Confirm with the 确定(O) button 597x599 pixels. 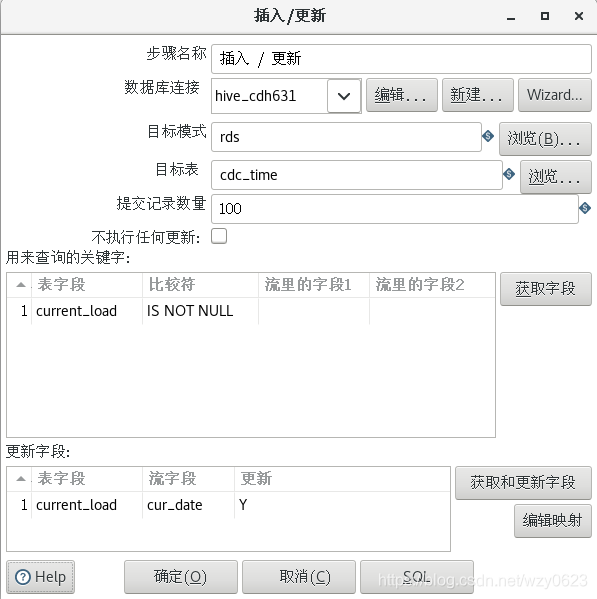pyautogui.click(x=181, y=577)
